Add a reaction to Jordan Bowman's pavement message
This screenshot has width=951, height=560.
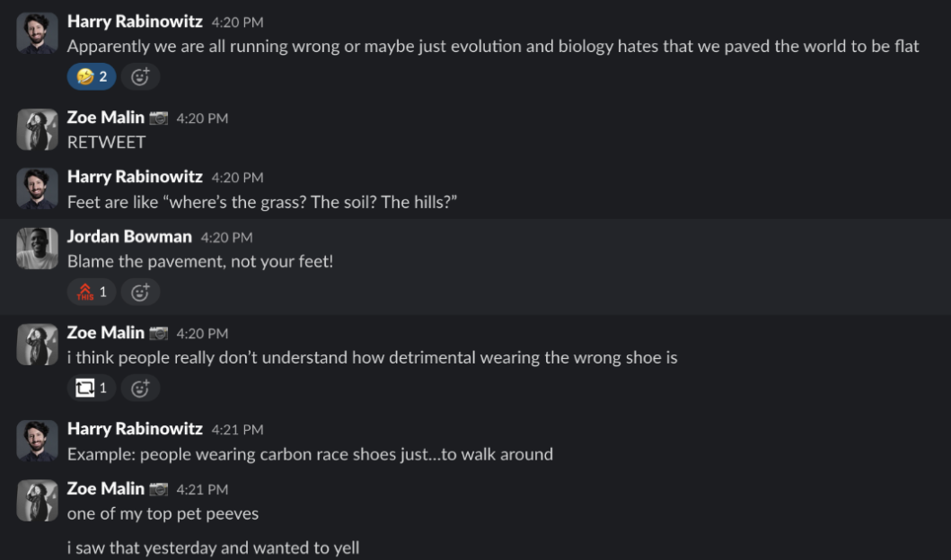[x=140, y=293]
